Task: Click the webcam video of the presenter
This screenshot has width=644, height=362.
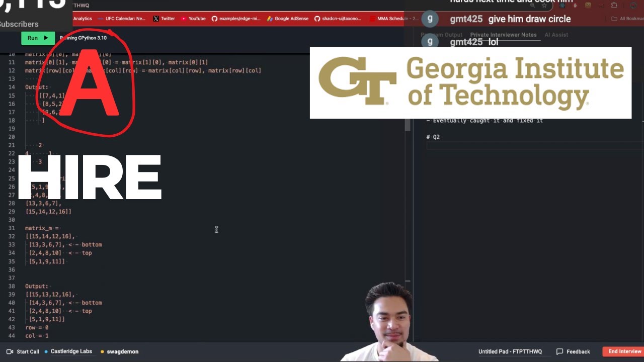Action: [x=390, y=322]
